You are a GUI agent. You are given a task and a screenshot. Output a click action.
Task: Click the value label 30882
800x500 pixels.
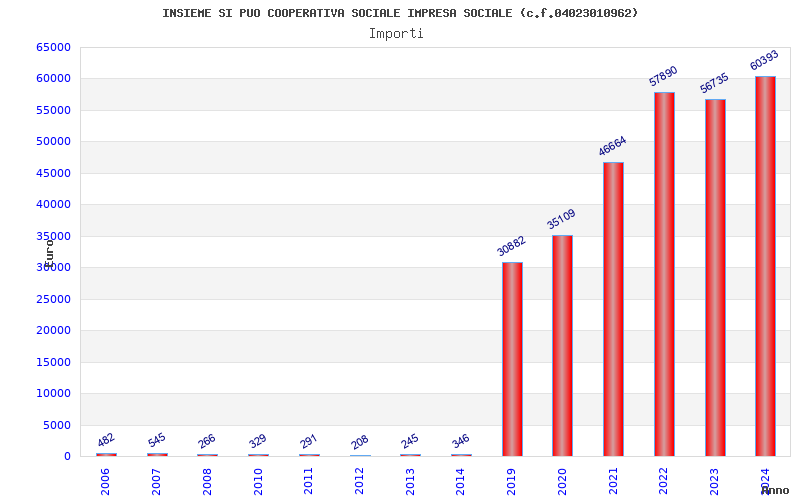(x=511, y=246)
